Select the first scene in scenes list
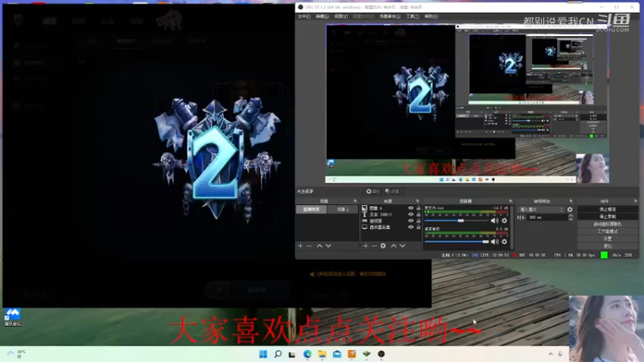 [312, 209]
